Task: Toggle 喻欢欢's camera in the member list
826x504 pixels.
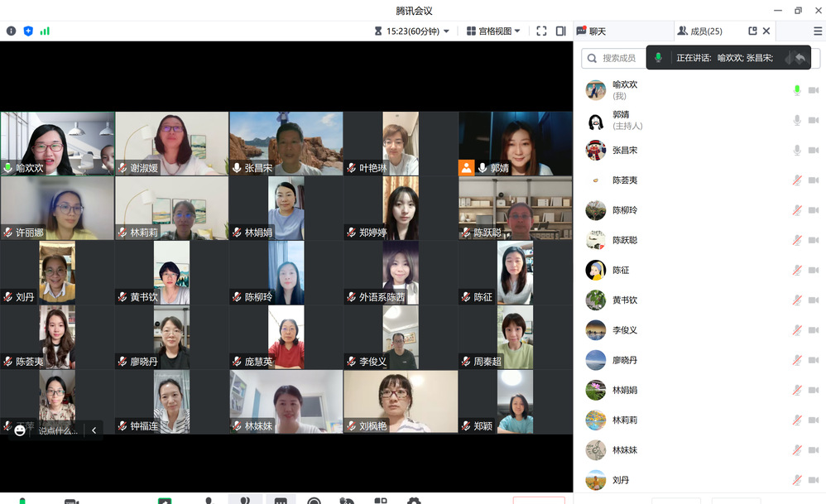Action: (814, 90)
